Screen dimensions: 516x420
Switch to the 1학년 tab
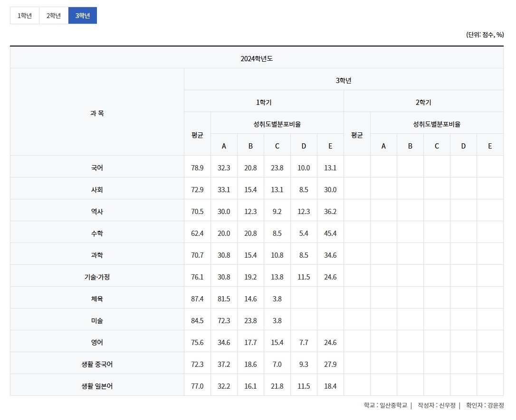coord(25,16)
